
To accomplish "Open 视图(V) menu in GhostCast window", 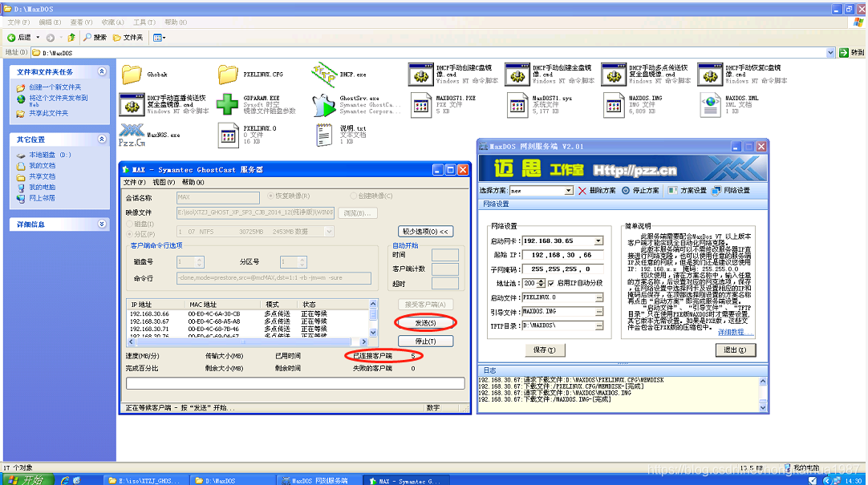I will click(x=164, y=182).
